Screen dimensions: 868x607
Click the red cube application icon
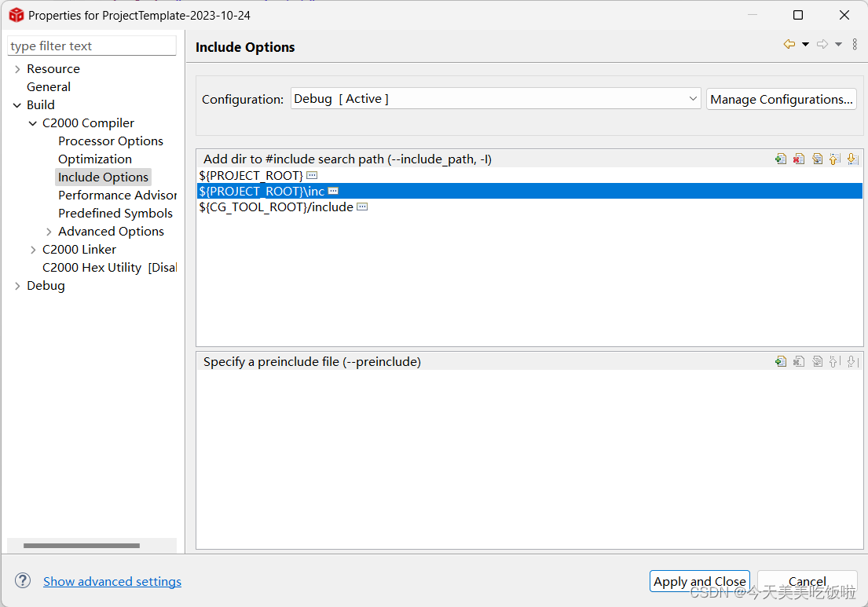16,15
